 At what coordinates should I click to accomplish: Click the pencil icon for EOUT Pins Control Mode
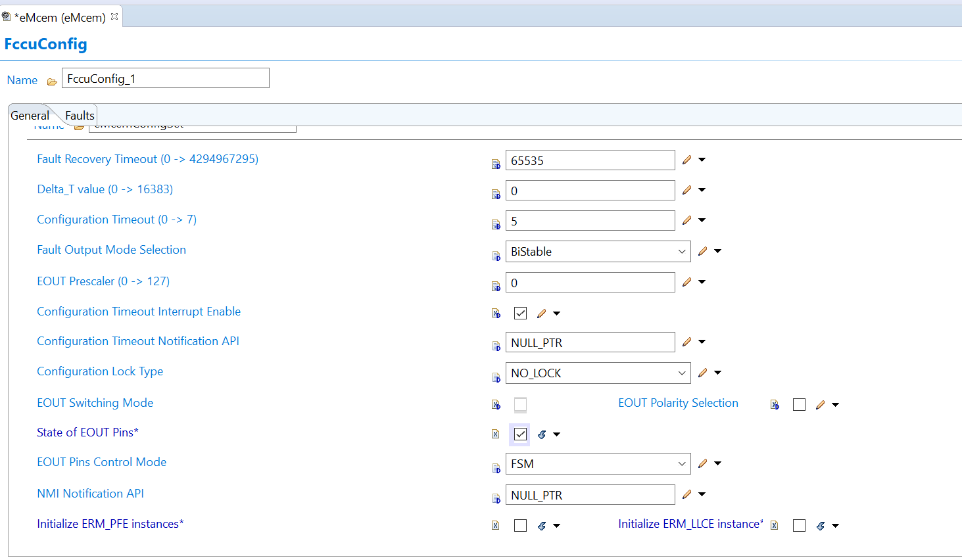coord(703,463)
